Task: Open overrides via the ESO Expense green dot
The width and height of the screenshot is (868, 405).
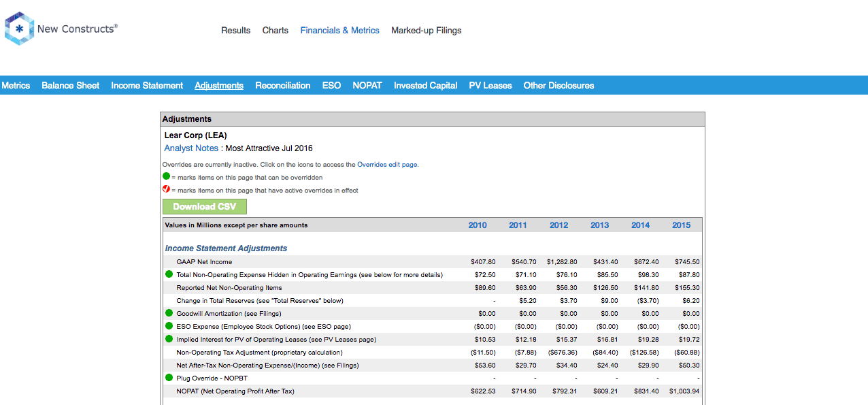Action: pos(169,326)
